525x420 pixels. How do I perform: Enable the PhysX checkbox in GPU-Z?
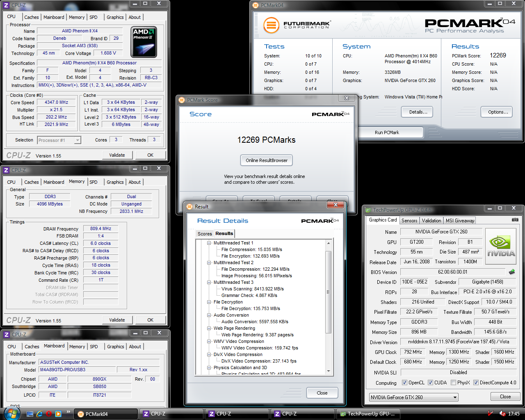(453, 383)
